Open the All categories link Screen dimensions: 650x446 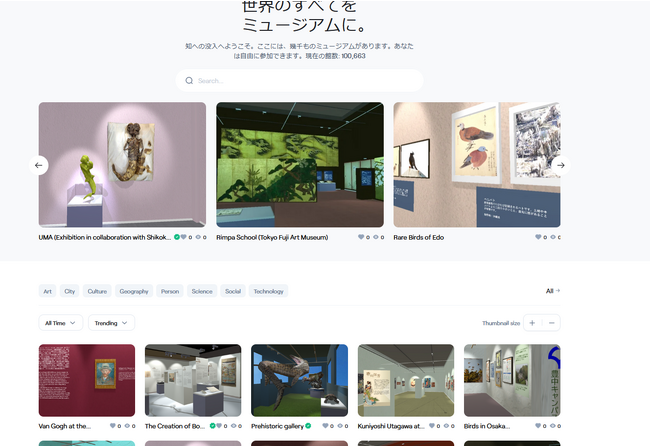(x=552, y=291)
